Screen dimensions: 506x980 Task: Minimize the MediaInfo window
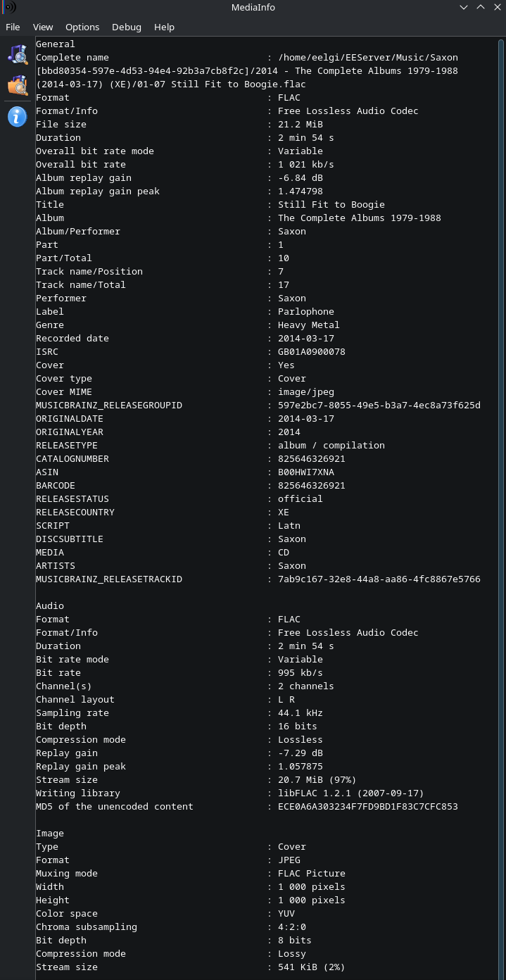click(x=464, y=7)
